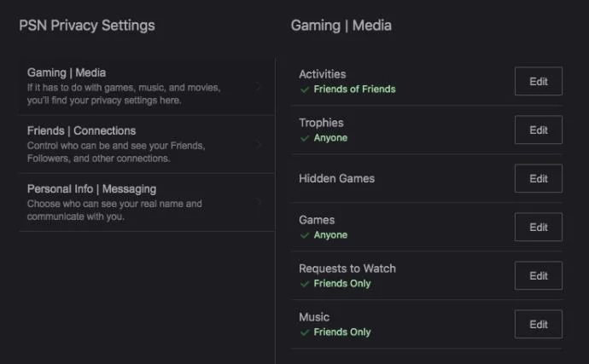The width and height of the screenshot is (589, 364).
Task: Edit the Requests to Watch setting
Action: (x=539, y=275)
